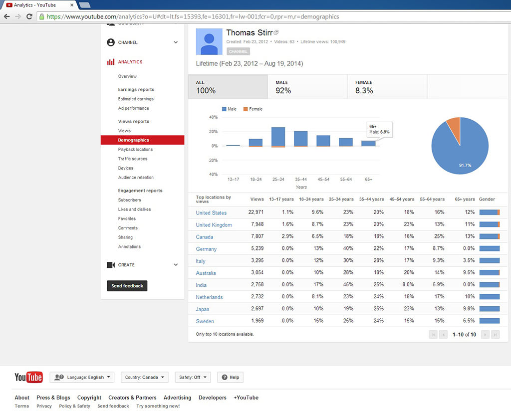Click the YouTube logo in footer
This screenshot has width=511, height=420.
28,377
